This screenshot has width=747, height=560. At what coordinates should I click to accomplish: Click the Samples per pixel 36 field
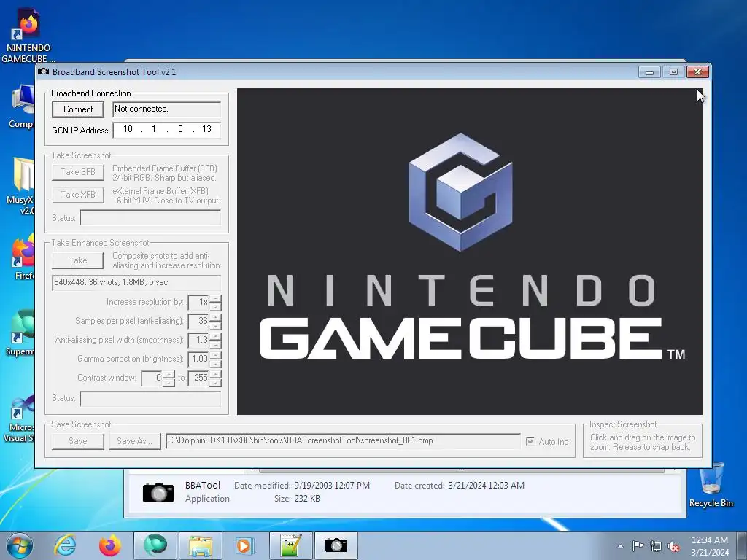pyautogui.click(x=198, y=321)
